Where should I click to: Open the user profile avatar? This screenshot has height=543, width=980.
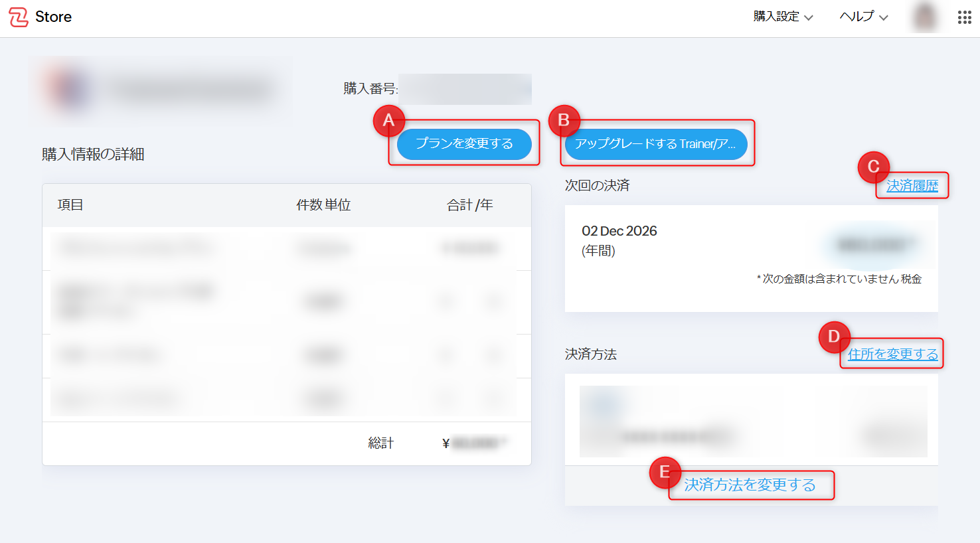[925, 17]
